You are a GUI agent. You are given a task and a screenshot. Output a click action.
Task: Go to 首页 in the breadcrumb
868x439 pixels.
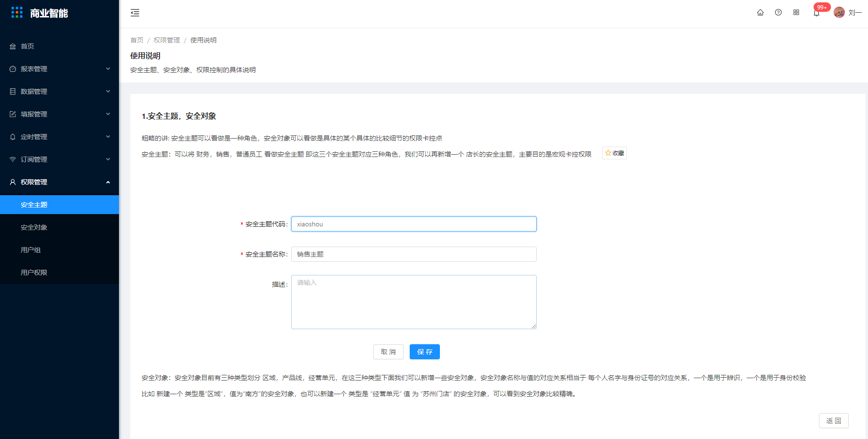click(137, 40)
